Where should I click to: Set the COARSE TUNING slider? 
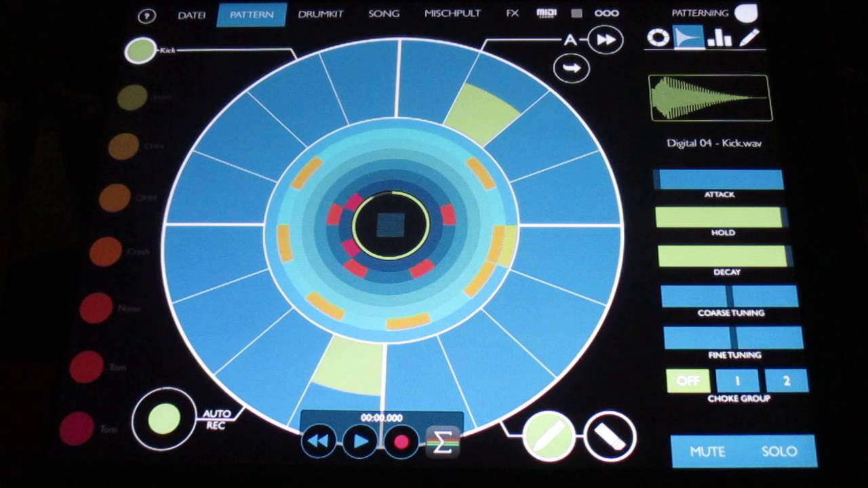pyautogui.click(x=729, y=296)
